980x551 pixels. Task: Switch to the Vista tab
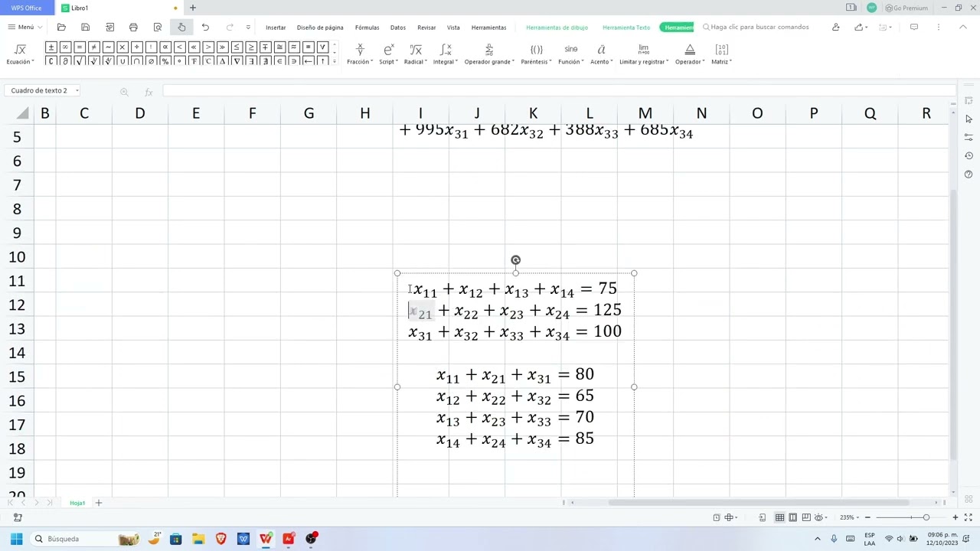[x=453, y=28]
